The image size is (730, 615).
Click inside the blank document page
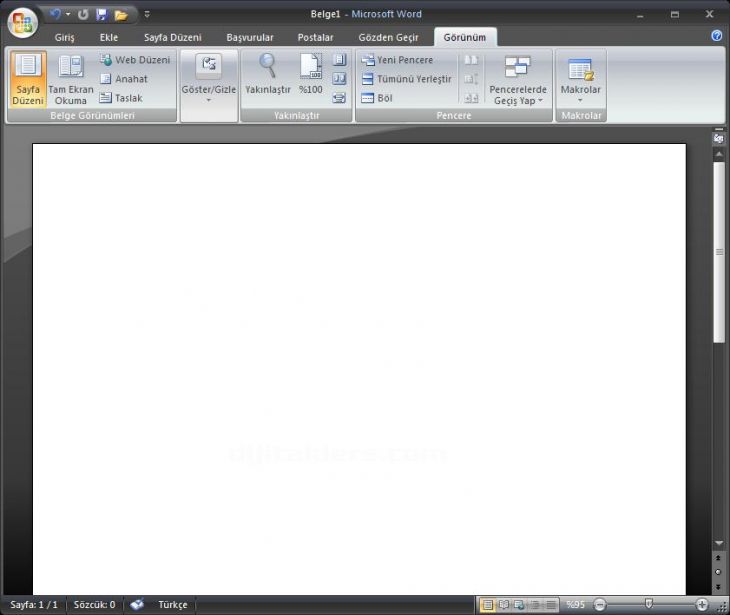click(x=359, y=369)
